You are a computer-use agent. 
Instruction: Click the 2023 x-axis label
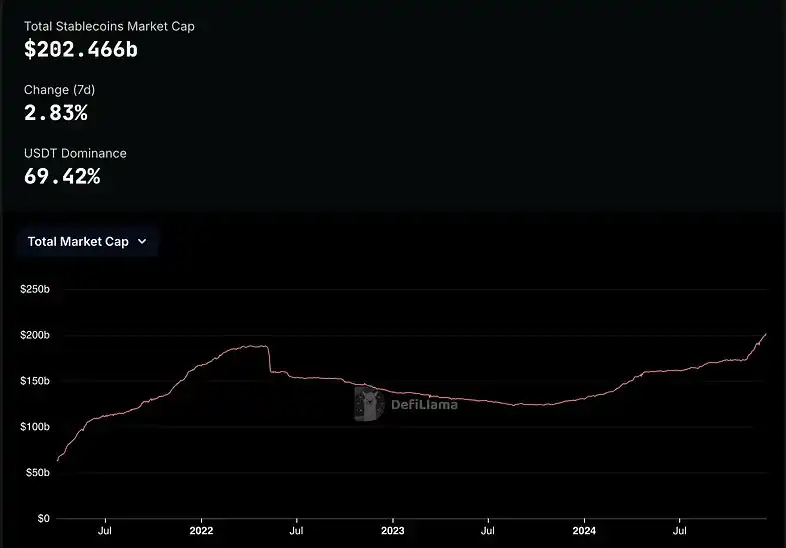click(x=393, y=532)
